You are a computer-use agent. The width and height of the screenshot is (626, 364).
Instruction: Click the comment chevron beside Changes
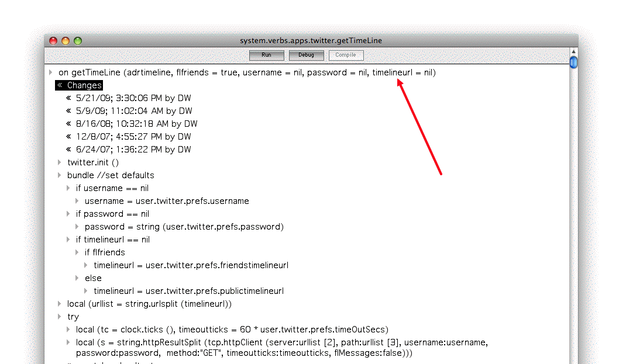60,85
